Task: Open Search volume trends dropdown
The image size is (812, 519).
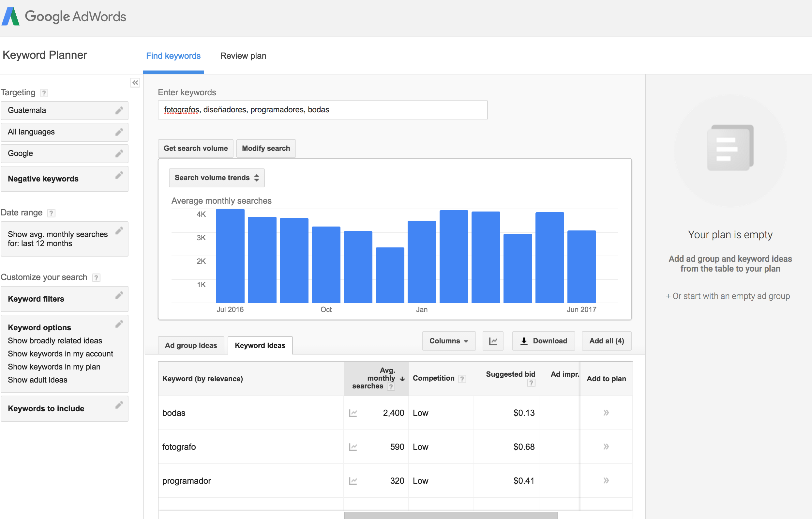Action: [217, 178]
